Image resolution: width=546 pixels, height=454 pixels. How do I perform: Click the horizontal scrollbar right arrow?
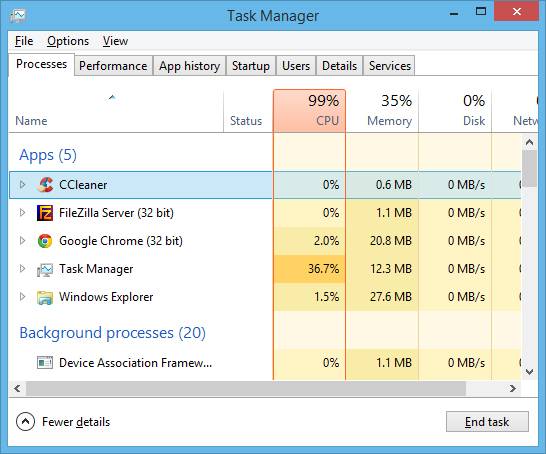click(513, 388)
